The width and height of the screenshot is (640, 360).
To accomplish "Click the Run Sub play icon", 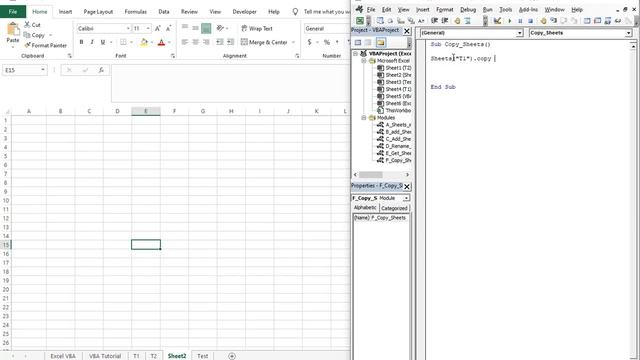I will [509, 20].
